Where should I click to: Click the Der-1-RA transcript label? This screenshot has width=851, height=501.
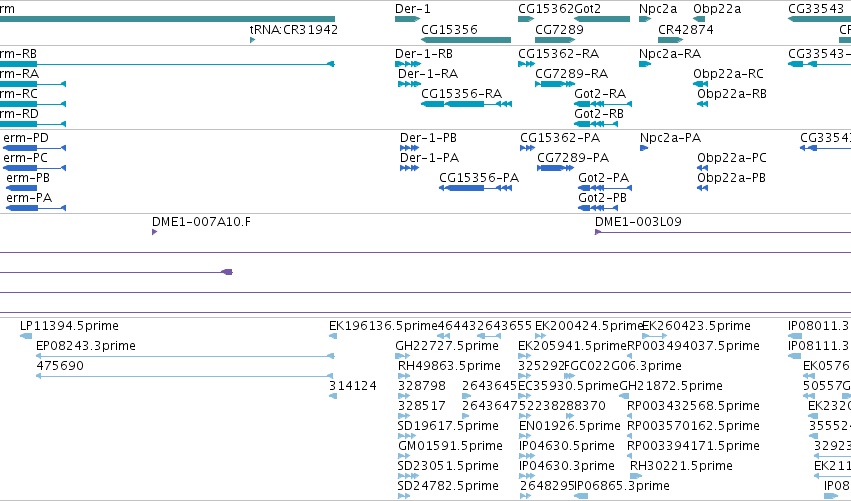click(x=428, y=74)
